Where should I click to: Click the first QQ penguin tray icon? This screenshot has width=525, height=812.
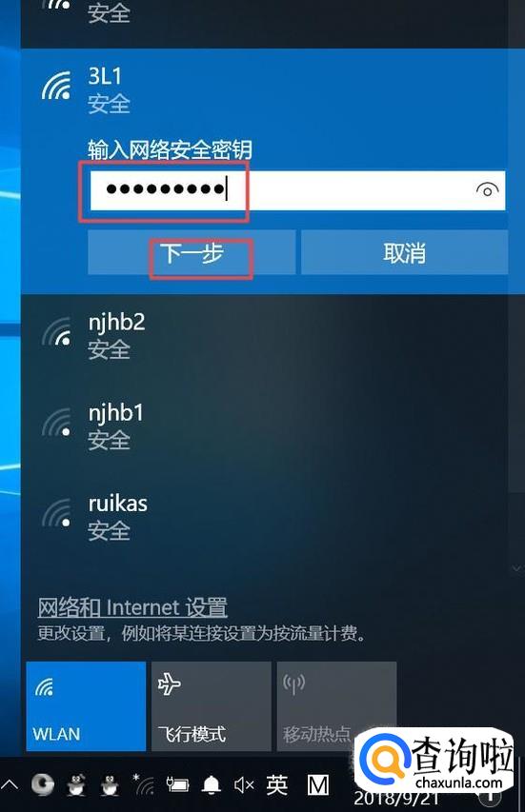pos(76,785)
